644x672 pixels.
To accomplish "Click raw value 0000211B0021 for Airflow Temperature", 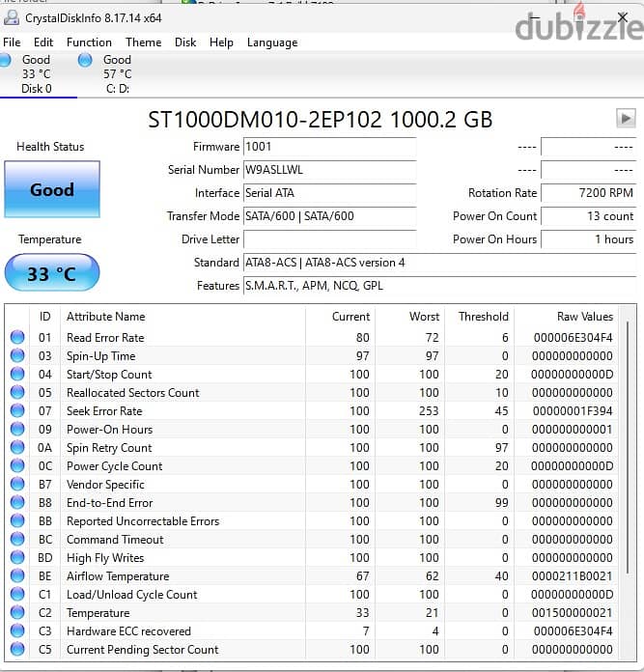I will coord(572,576).
